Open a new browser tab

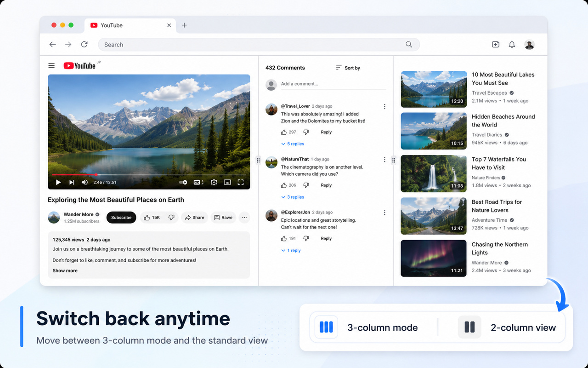click(x=184, y=25)
